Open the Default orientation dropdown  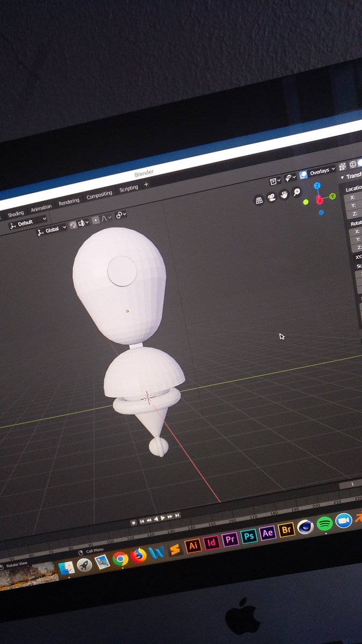pyautogui.click(x=27, y=223)
